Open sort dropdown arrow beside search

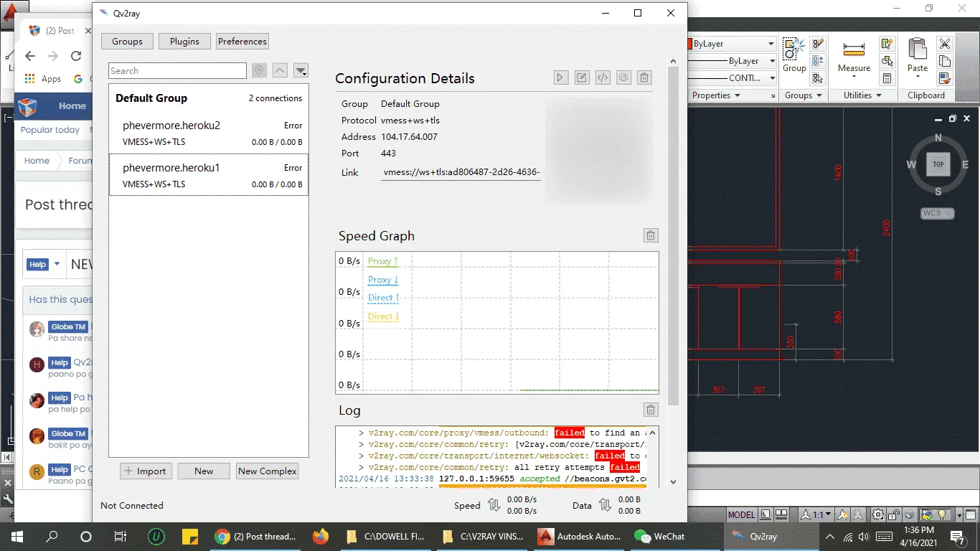301,70
